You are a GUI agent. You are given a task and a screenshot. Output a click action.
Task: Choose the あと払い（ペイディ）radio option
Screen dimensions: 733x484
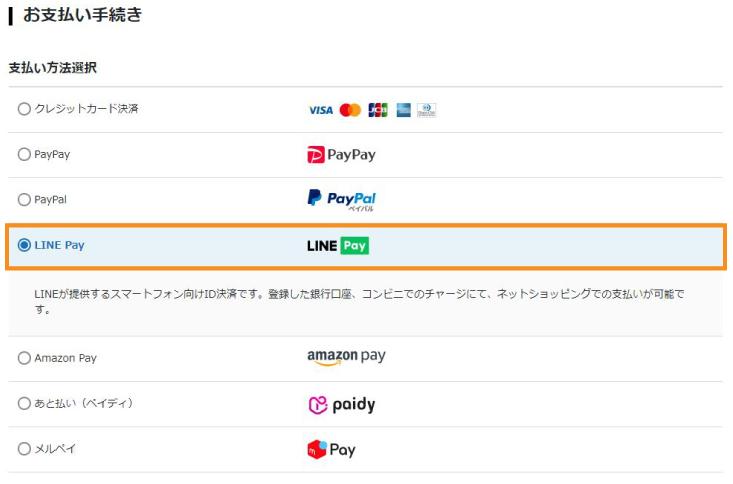[x=24, y=403]
